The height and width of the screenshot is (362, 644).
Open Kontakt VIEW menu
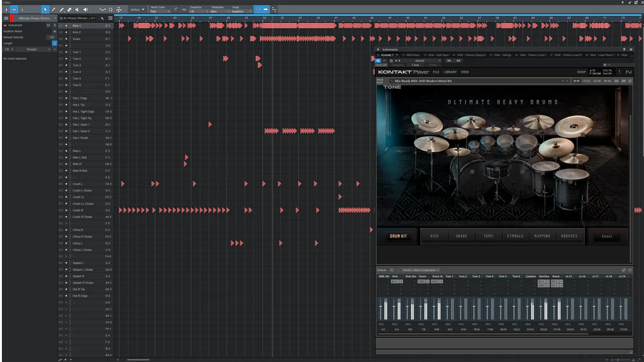click(465, 72)
